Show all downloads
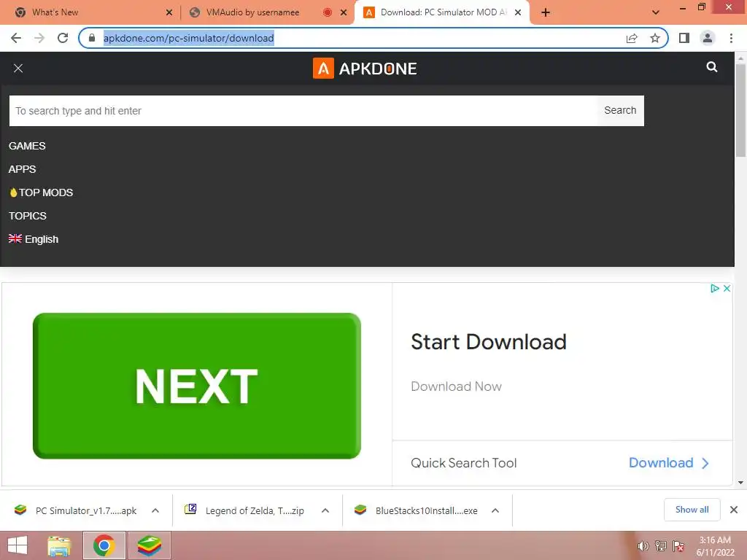The image size is (747, 560). [x=692, y=510]
